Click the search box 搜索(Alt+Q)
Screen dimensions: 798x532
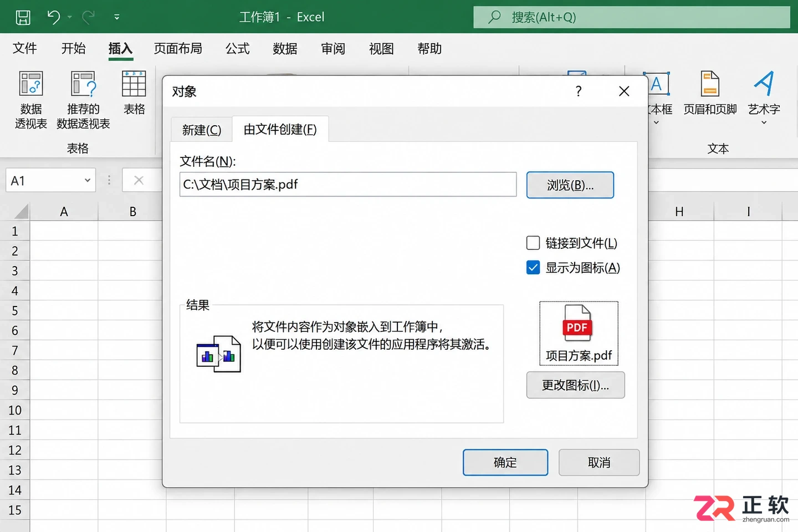click(632, 17)
